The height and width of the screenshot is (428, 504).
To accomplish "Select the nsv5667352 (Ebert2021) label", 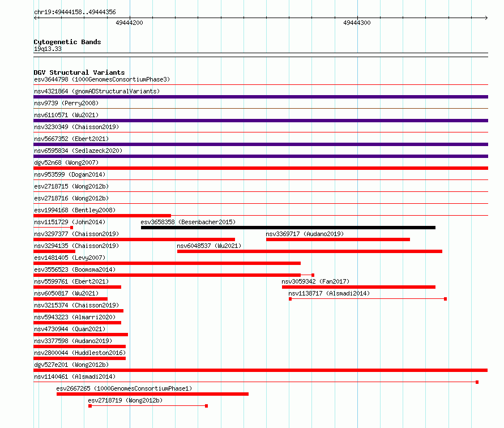I will 71,139.
